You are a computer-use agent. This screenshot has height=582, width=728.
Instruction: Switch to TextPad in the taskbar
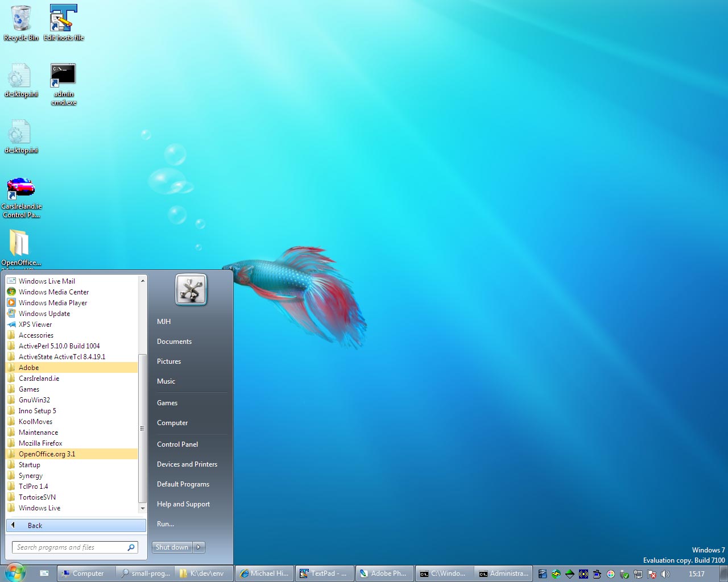[325, 573]
